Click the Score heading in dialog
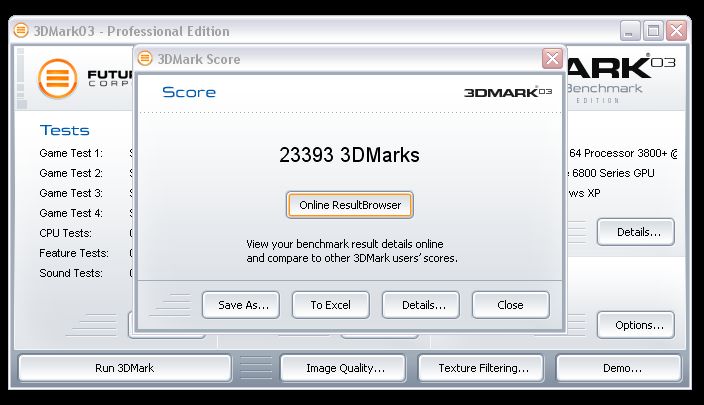This screenshot has width=704, height=405. coord(189,92)
